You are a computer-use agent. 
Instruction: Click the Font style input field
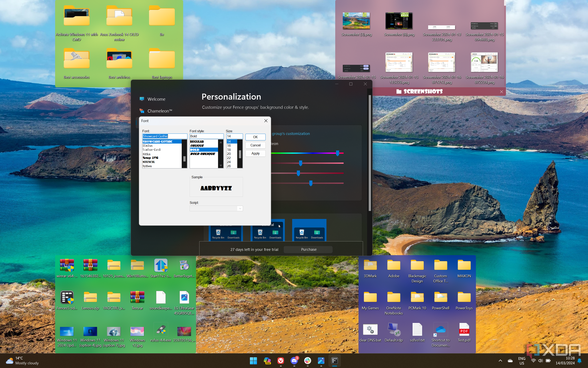(206, 136)
